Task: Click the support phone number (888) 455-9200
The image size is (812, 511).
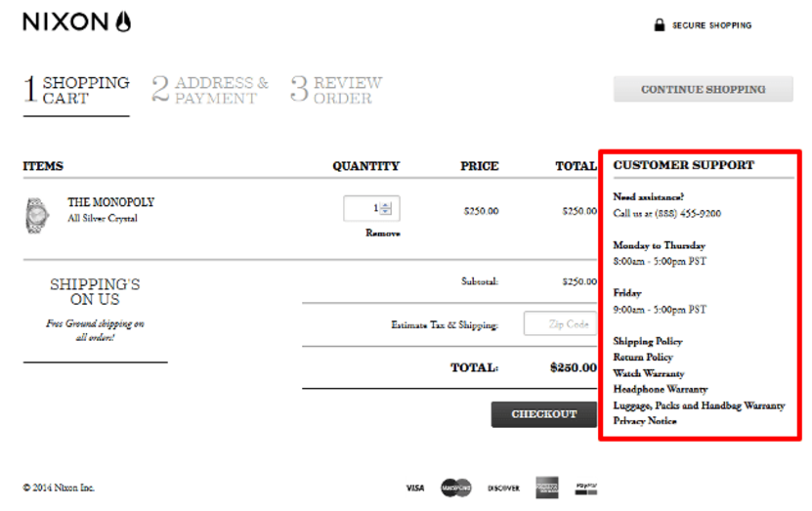Action: point(688,213)
